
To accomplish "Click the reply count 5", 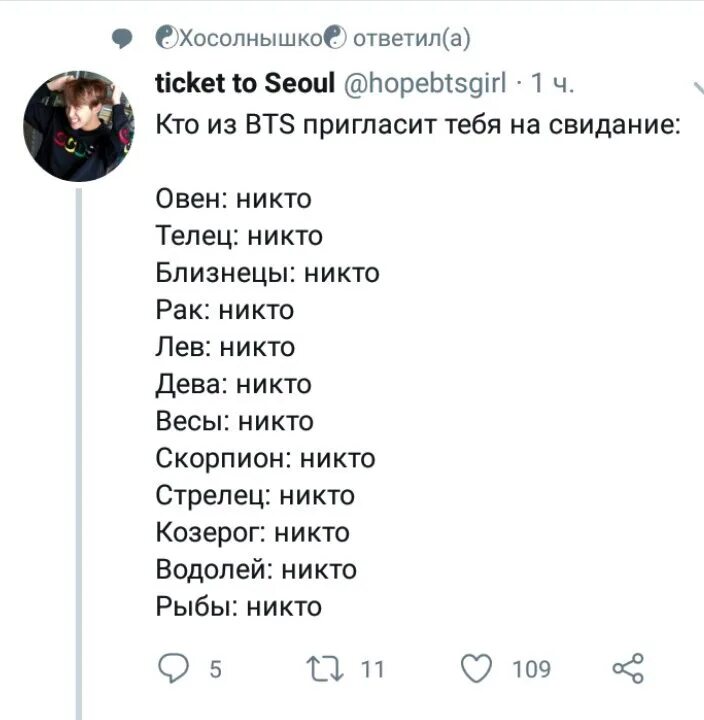I will pyautogui.click(x=214, y=668).
